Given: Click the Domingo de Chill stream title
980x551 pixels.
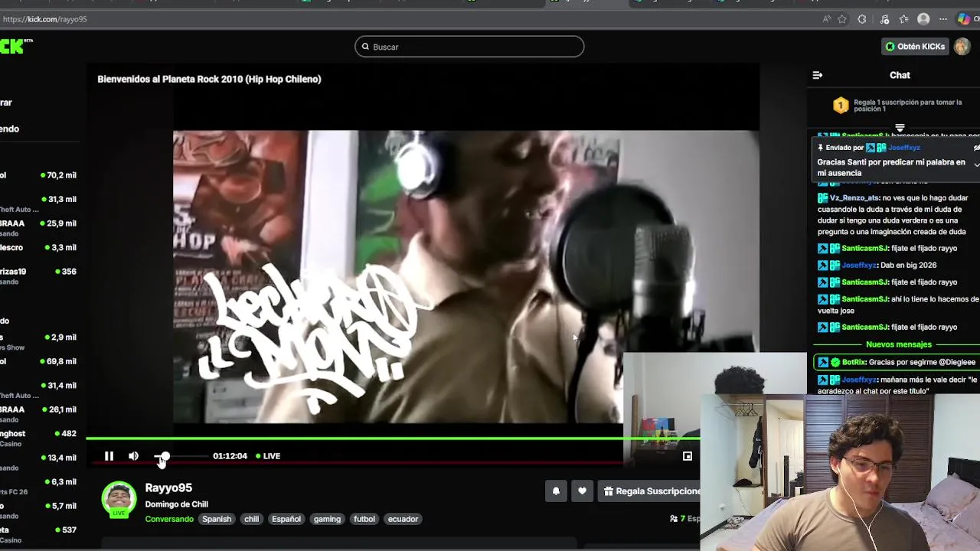Looking at the screenshot, I should click(x=177, y=504).
